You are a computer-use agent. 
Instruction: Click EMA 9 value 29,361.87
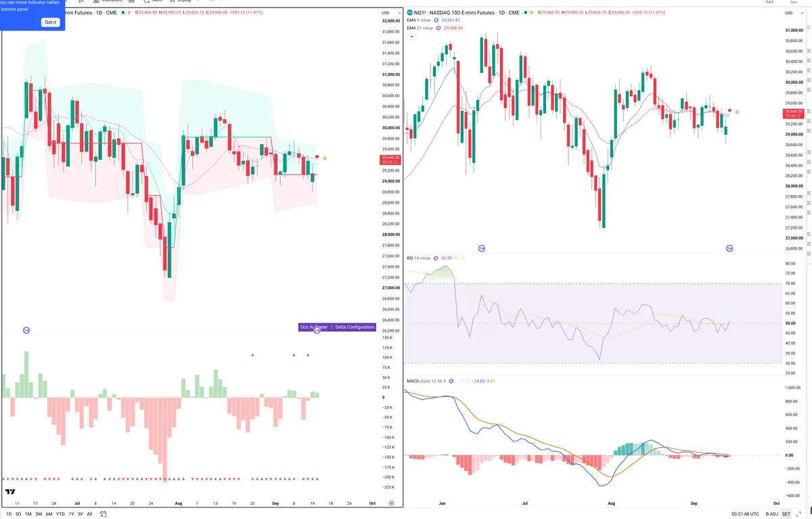click(x=451, y=20)
